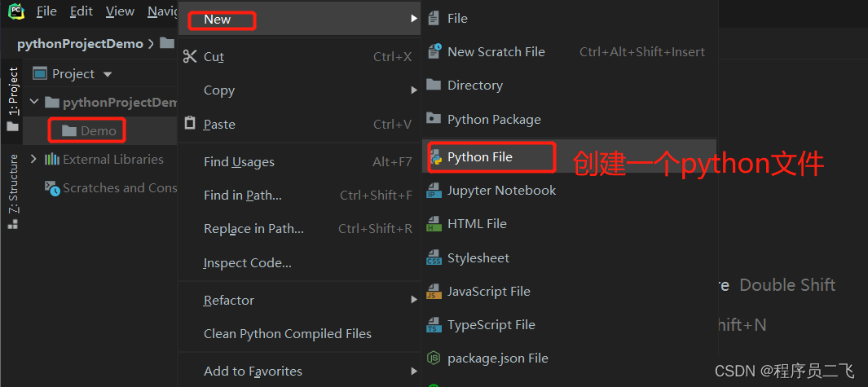Create a new Directory
The height and width of the screenshot is (387, 868).
pos(569,86)
